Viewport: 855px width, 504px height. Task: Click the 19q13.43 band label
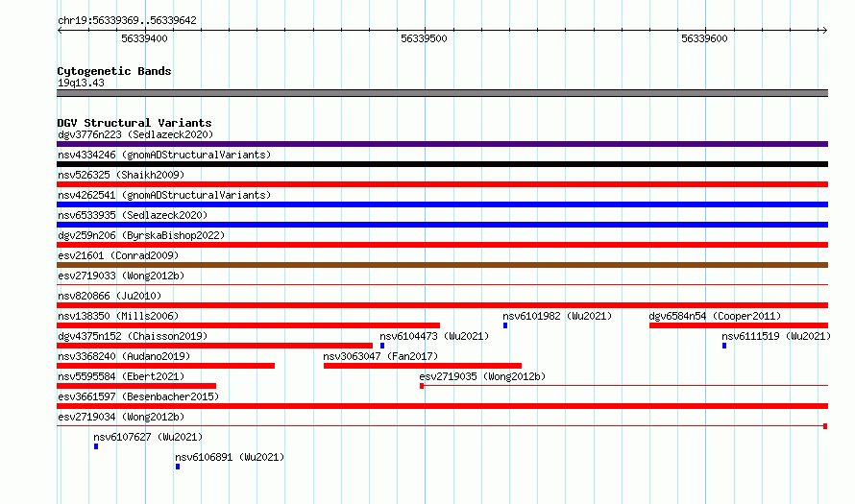click(81, 83)
